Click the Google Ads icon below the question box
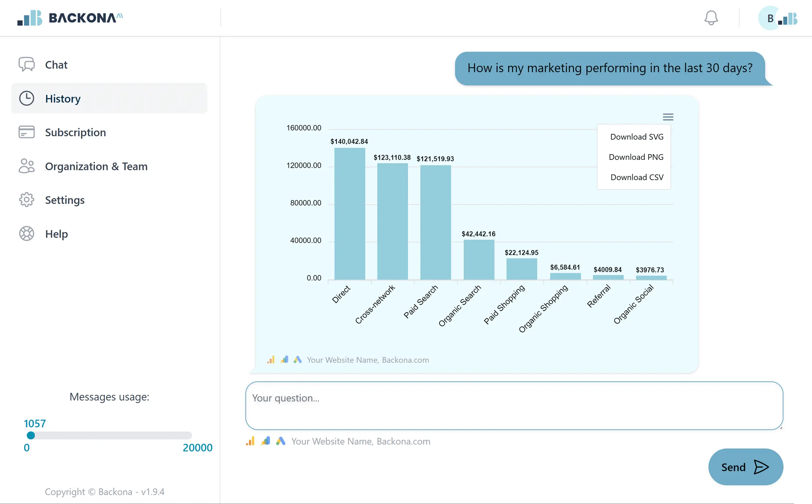 280,441
